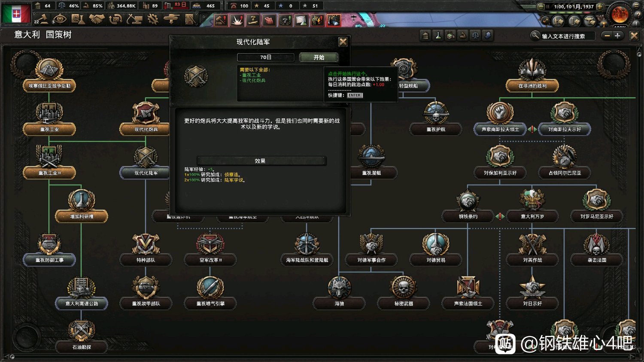
Task: Select the 占领阿尔巴尼亚 focus
Action: point(565,162)
